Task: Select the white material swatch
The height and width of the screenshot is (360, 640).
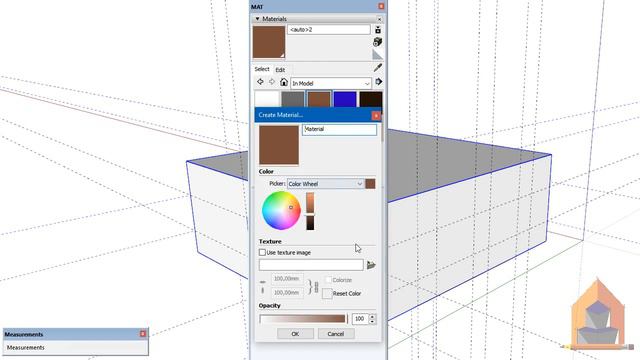Action: click(x=267, y=100)
